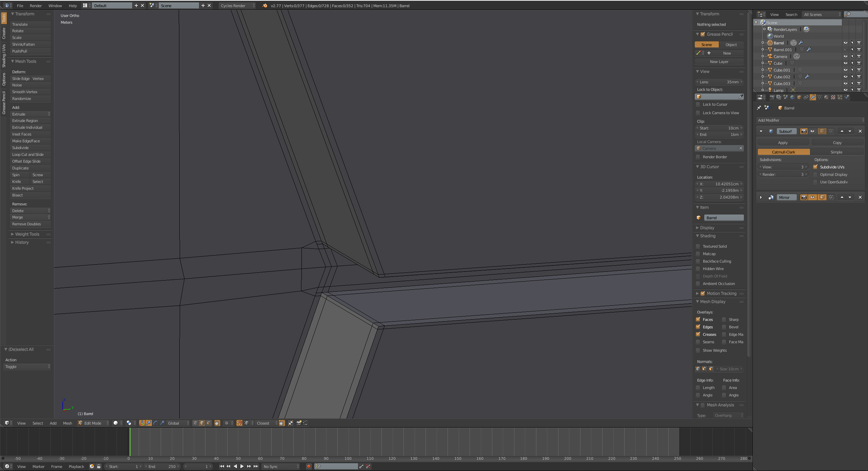
Task: Open the Mesh menu in the viewport header
Action: click(67, 423)
